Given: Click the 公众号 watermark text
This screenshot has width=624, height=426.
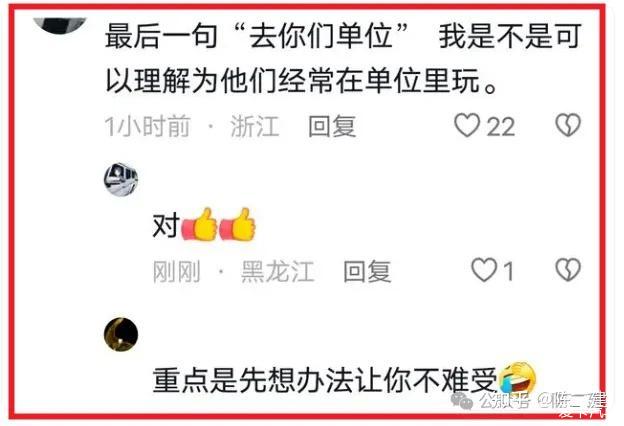Looking at the screenshot, I should (x=504, y=401).
